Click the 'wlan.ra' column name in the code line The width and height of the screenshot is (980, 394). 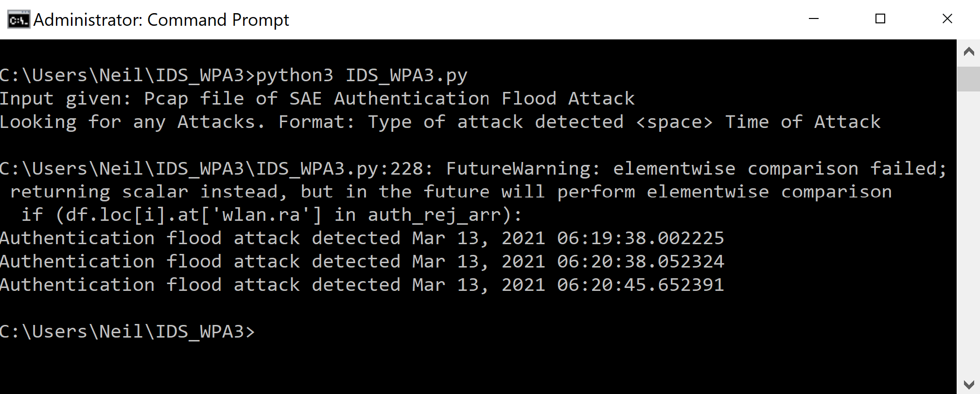(x=261, y=215)
